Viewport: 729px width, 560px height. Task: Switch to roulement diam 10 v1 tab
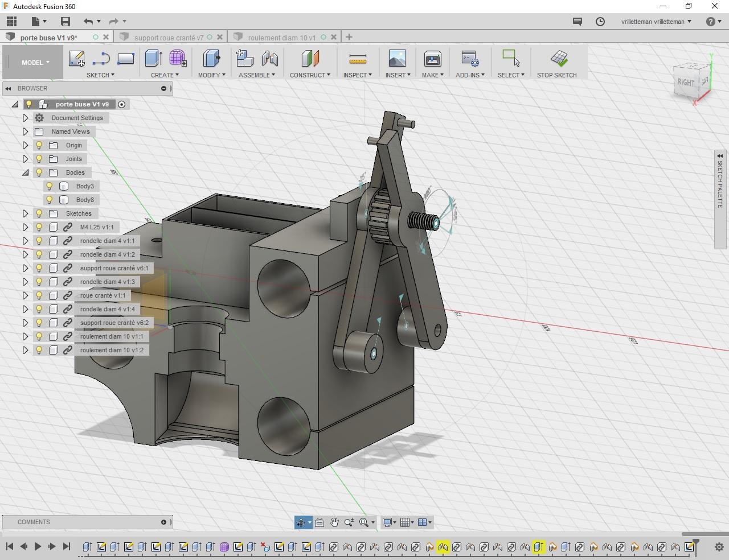pos(281,38)
